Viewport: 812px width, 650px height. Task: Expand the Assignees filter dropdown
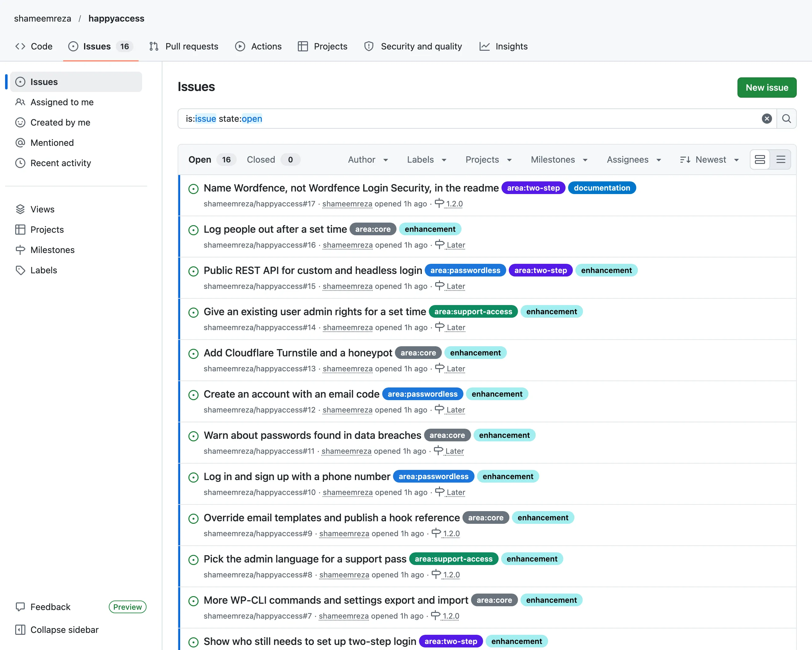(x=634, y=160)
